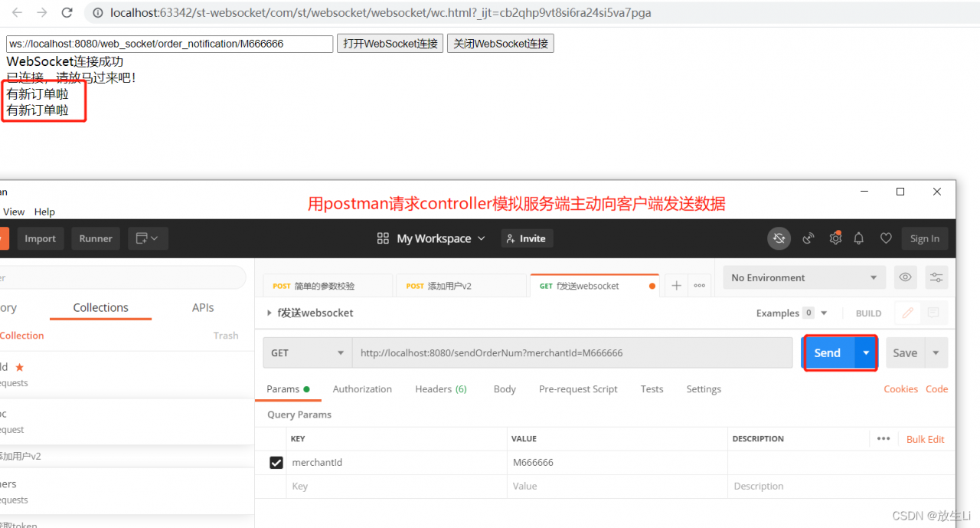The image size is (980, 528).
Task: Open Cookies link
Action: (x=900, y=389)
